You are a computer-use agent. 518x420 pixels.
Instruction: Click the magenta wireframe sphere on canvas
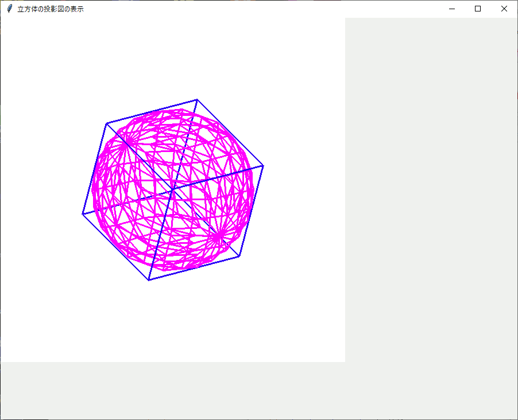coord(173,190)
